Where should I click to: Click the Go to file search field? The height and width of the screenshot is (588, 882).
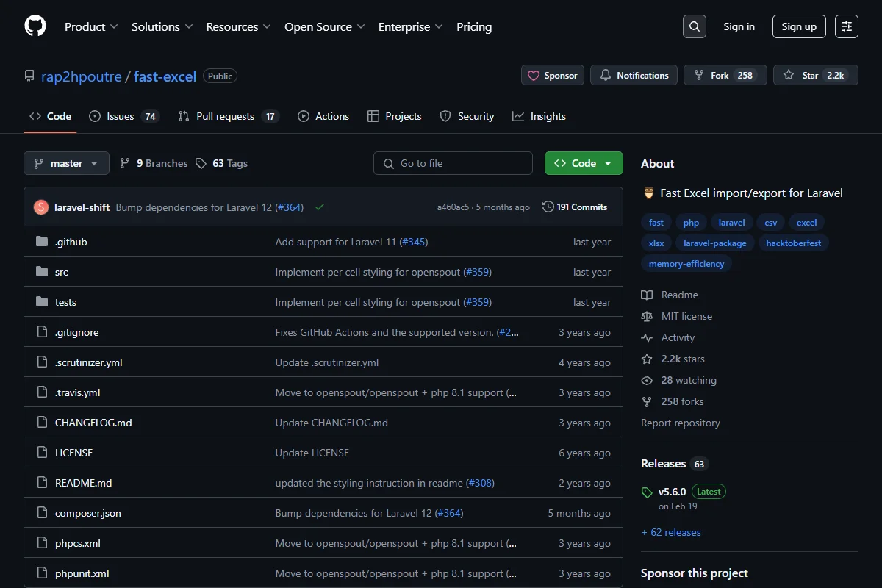click(453, 163)
